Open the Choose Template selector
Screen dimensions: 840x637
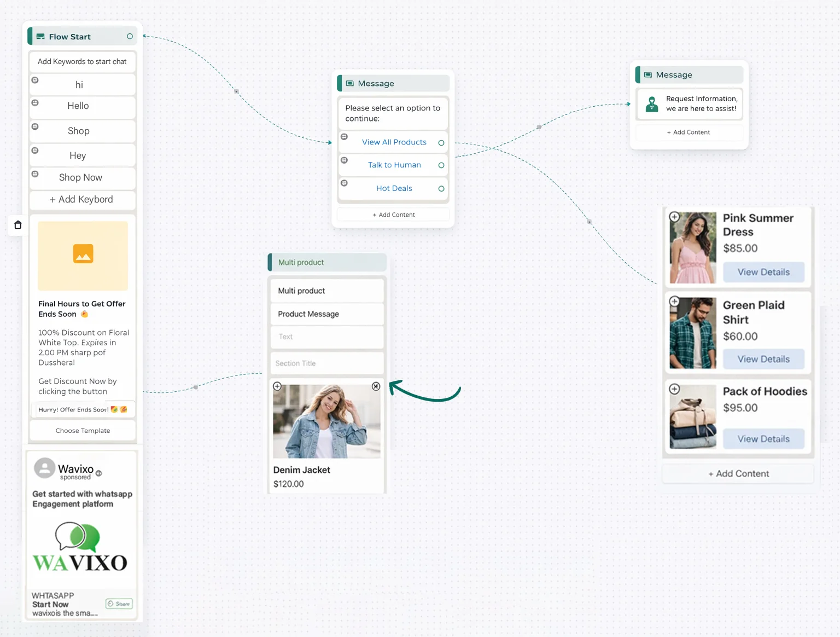tap(83, 431)
